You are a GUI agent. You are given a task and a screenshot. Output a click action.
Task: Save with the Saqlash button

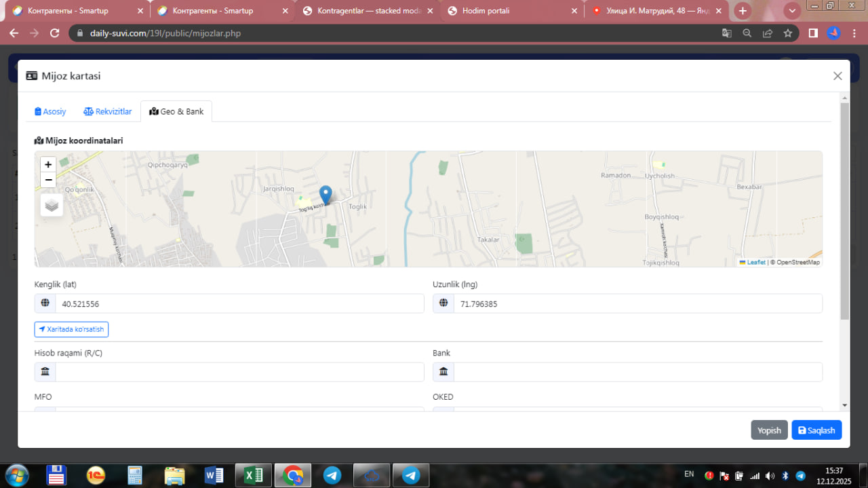(x=816, y=430)
